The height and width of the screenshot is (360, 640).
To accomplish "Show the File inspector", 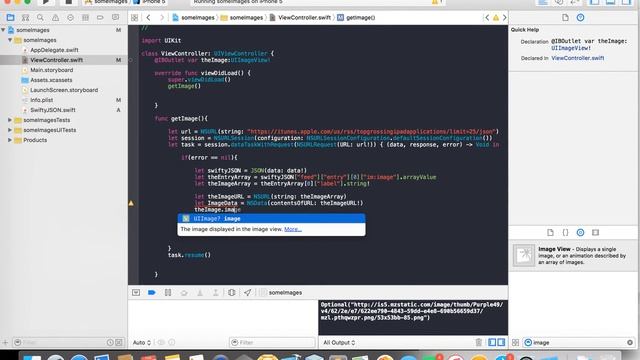I will tap(565, 18).
